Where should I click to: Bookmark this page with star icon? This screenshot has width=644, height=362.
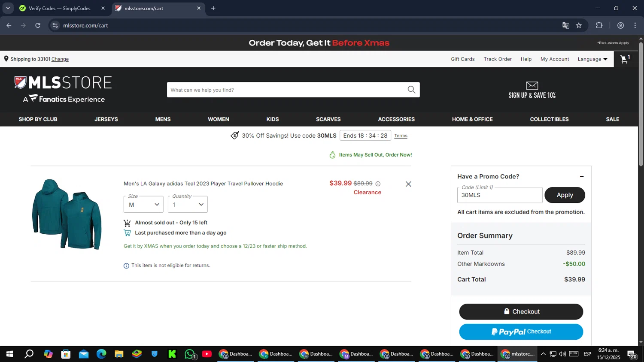pyautogui.click(x=579, y=25)
